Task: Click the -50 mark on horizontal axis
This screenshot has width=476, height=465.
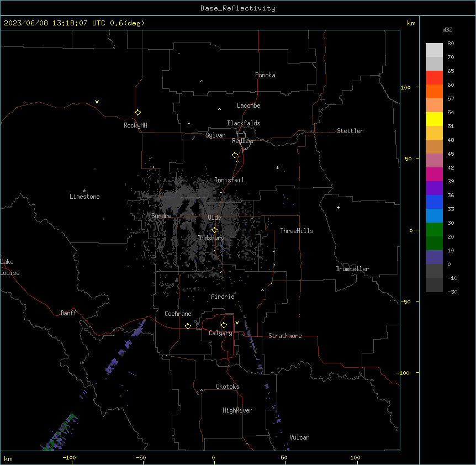Action: (141, 457)
